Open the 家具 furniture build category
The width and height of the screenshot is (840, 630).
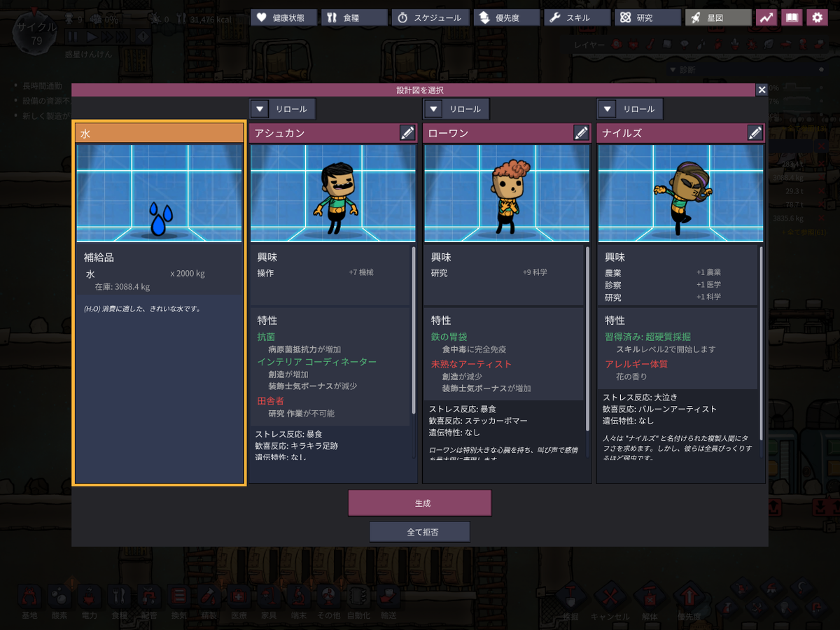(269, 597)
